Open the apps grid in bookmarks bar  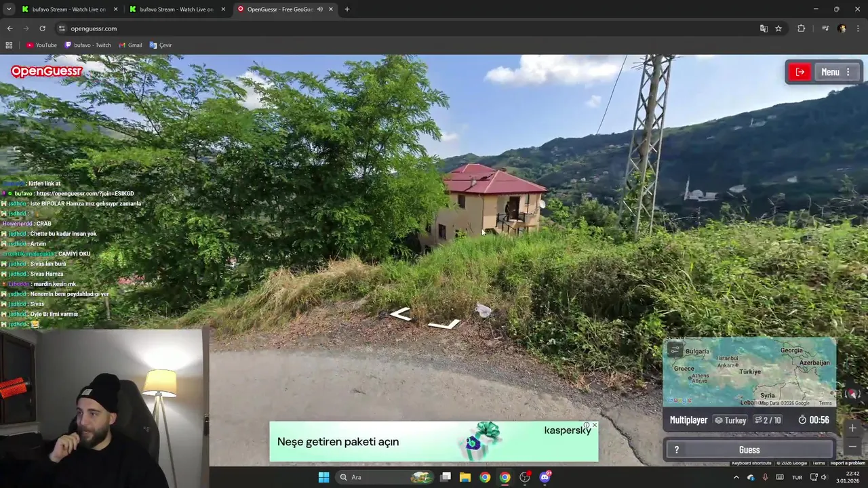click(x=9, y=45)
